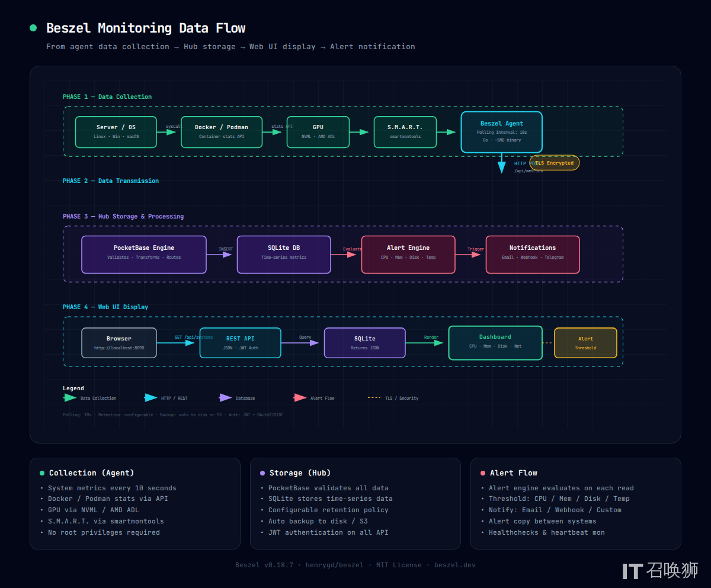The image size is (711, 588).
Task: Click the beszel.dev footer link
Action: (455, 565)
